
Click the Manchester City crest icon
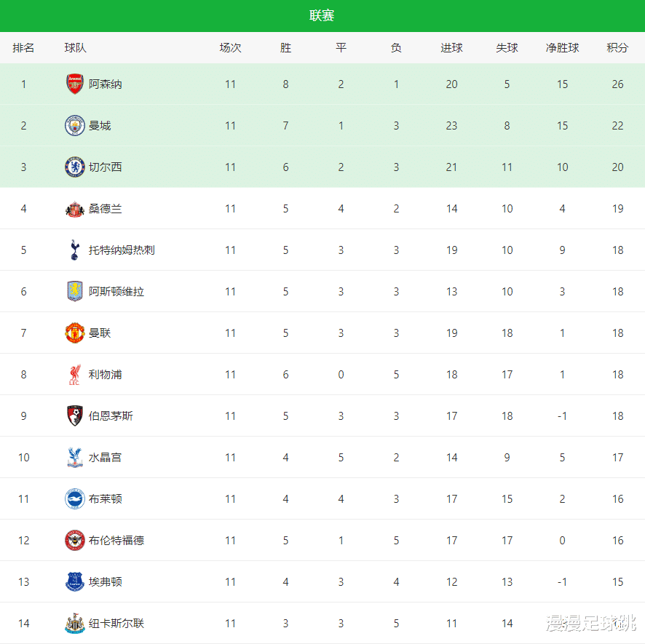(74, 126)
